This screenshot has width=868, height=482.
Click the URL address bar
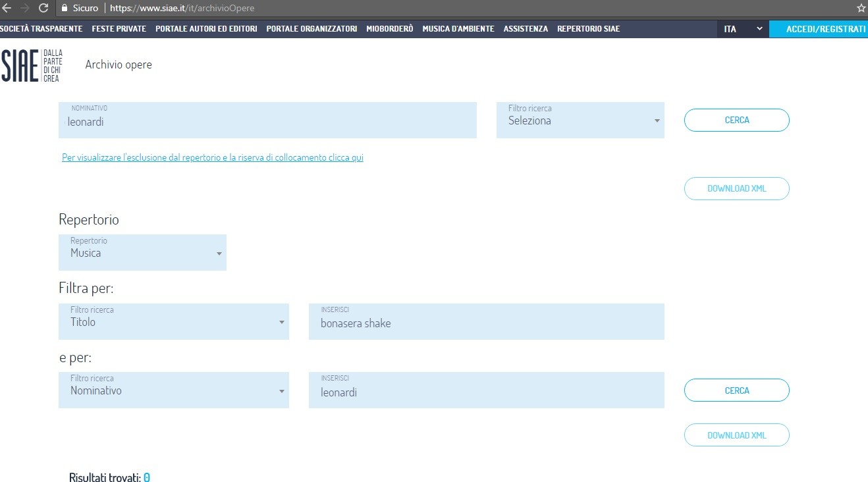tap(454, 9)
